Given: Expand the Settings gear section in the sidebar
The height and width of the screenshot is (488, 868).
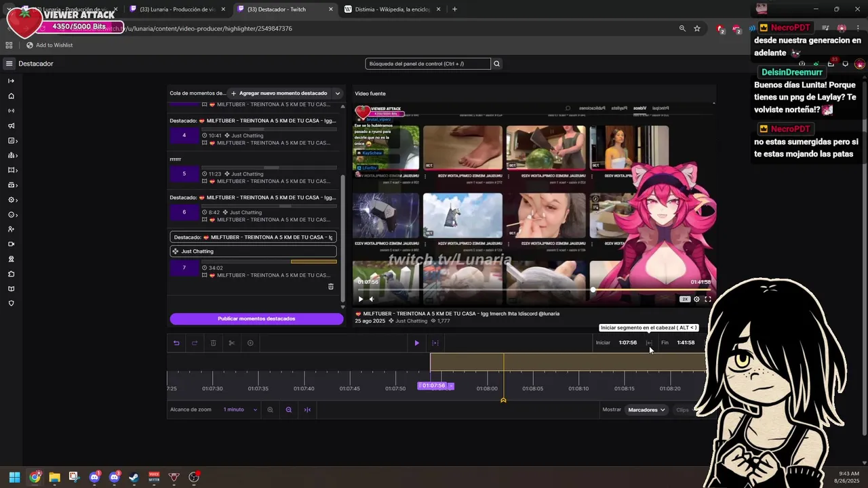Looking at the screenshot, I should pos(12,200).
